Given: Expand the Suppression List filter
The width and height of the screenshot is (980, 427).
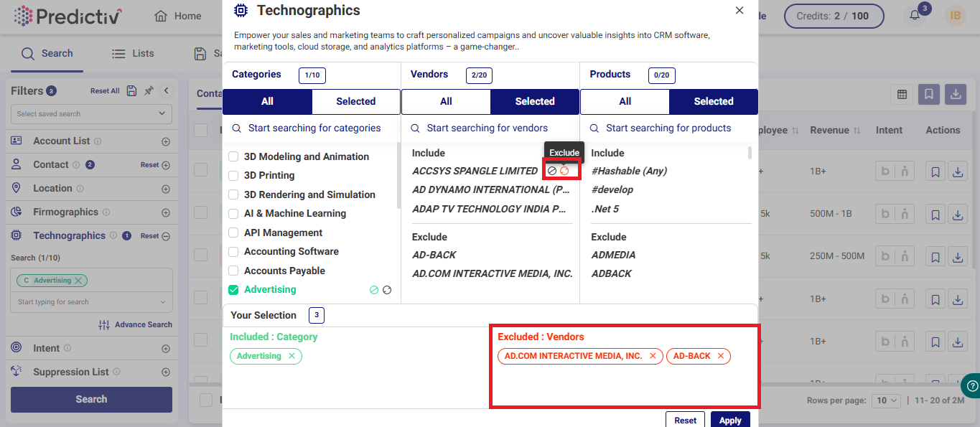Looking at the screenshot, I should 166,372.
